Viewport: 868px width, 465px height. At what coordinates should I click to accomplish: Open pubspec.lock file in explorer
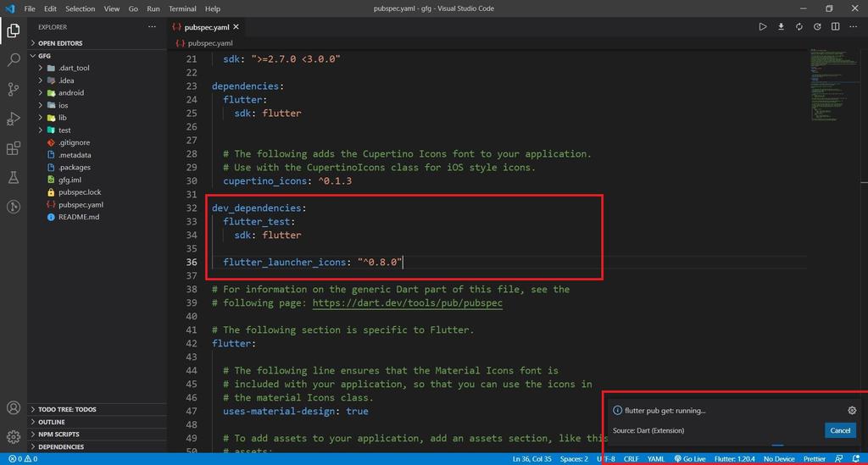pos(97,192)
